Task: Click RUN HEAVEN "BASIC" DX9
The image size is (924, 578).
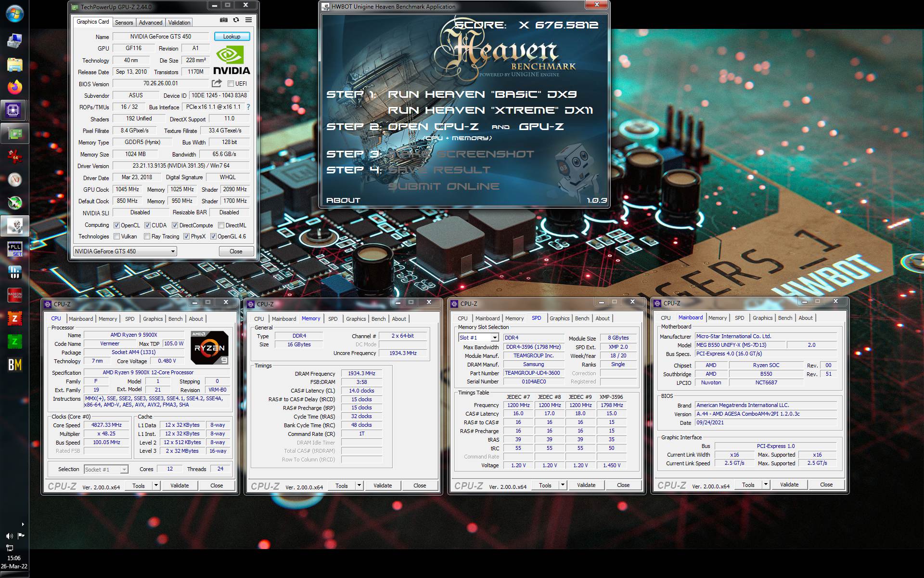Action: click(482, 94)
